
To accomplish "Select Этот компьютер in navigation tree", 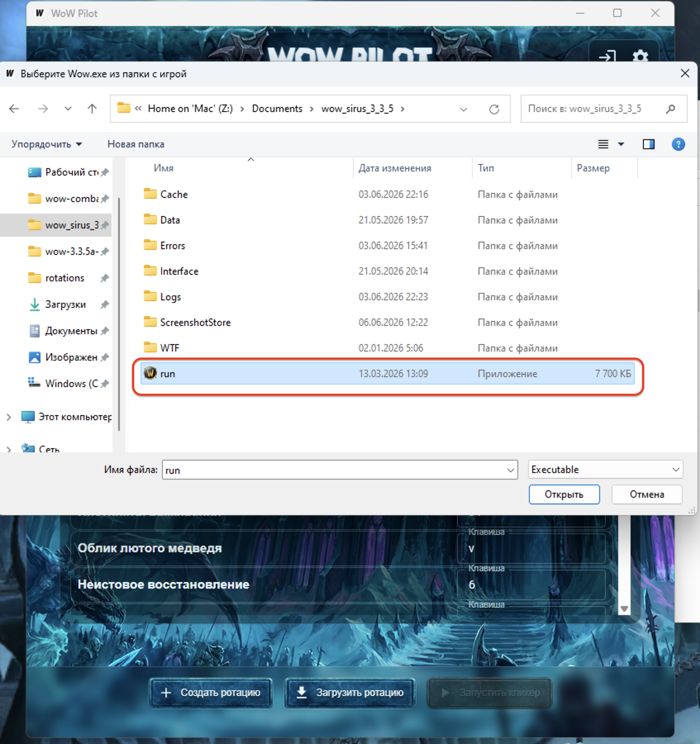I will [x=66, y=417].
